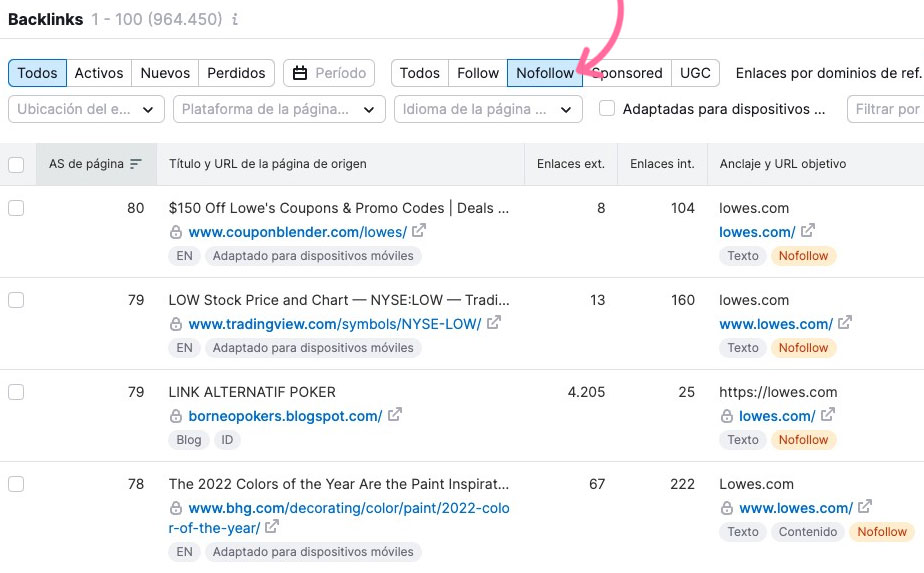
Task: Open the Plataforma de la página dropdown
Action: 279,109
